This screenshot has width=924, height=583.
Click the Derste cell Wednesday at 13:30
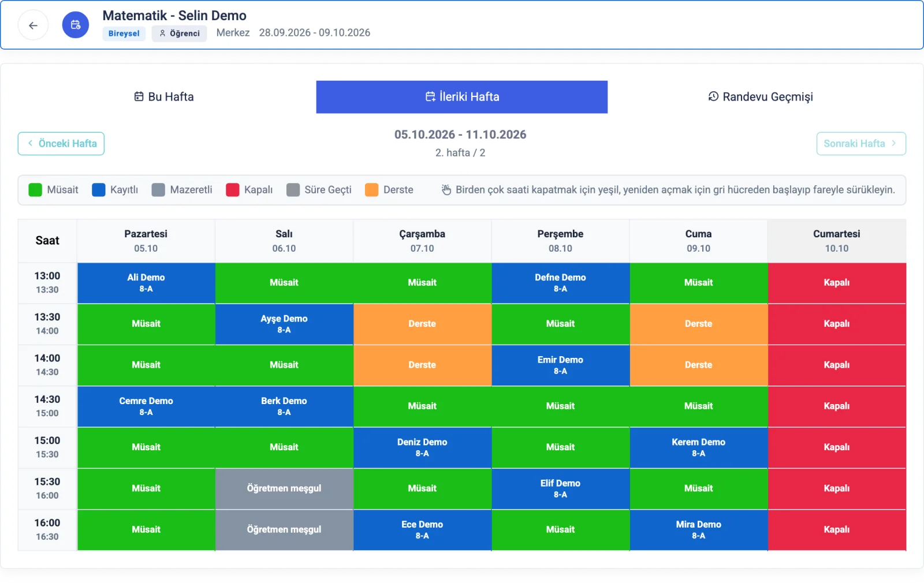point(422,324)
